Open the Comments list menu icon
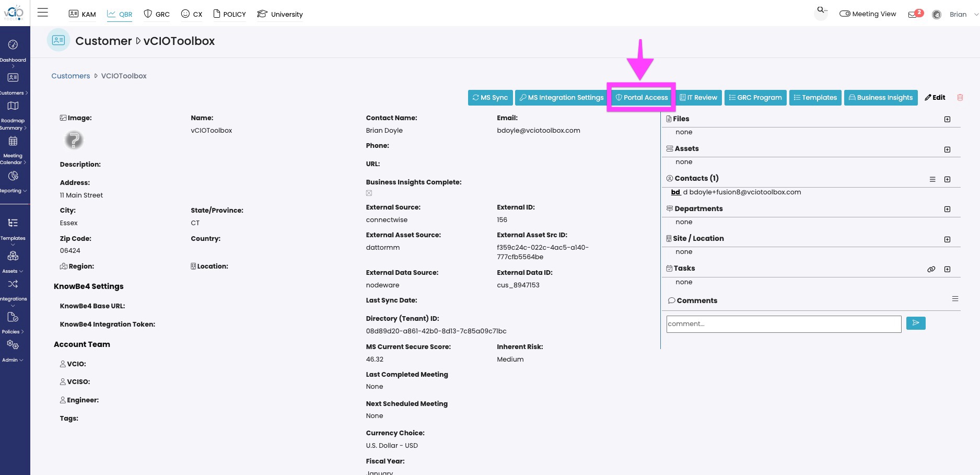This screenshot has height=475, width=980. pyautogui.click(x=955, y=299)
